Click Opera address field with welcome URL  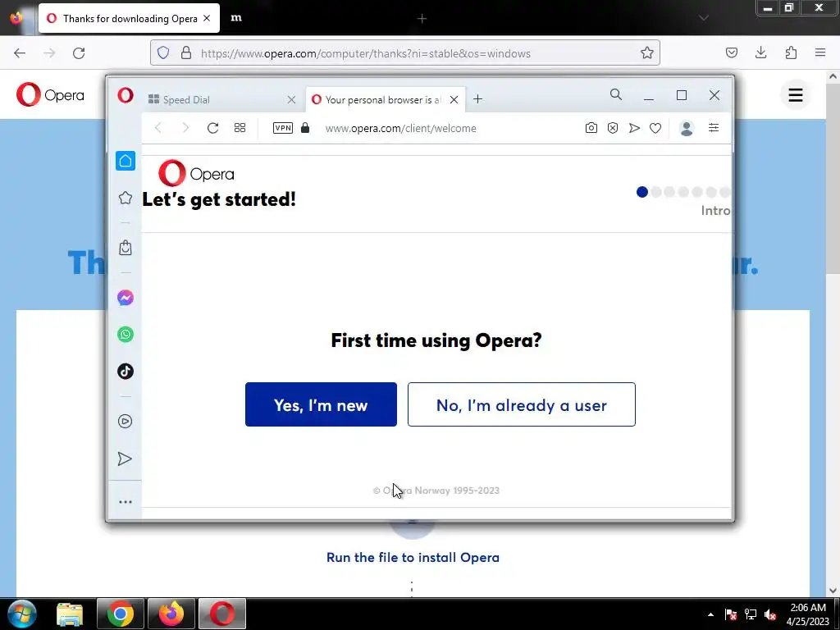(400, 129)
